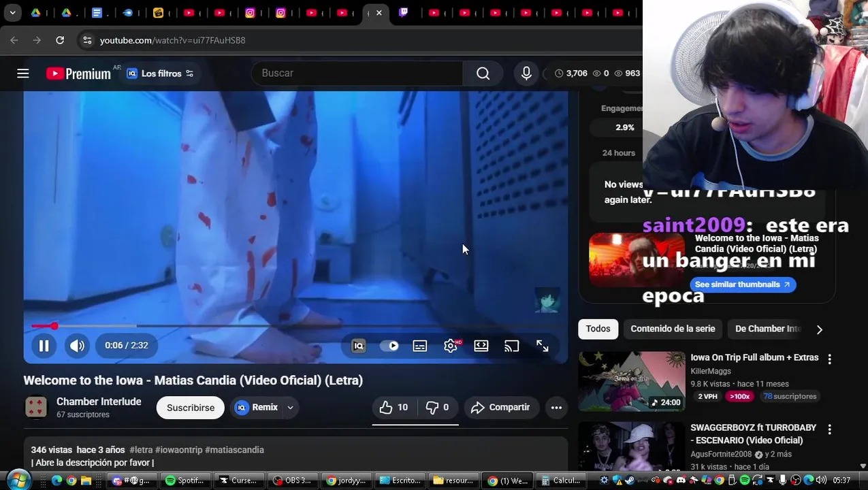Show more filter chips with right arrow

[x=820, y=329]
